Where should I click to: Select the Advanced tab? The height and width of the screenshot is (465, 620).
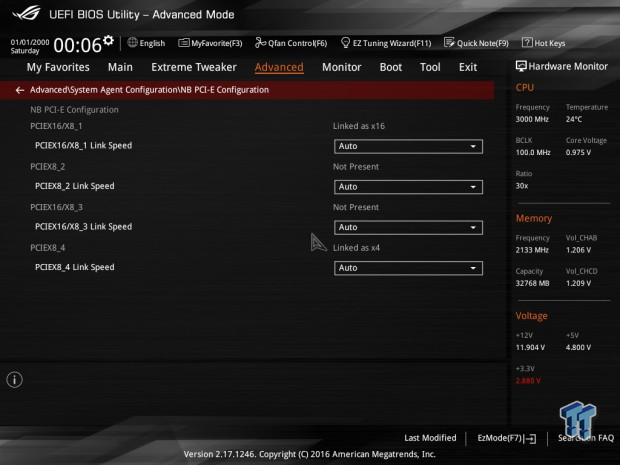click(279, 67)
